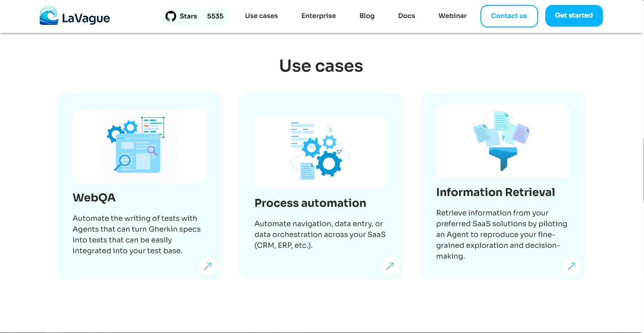Open the WebQA card arrow icon
Image resolution: width=644 pixels, height=333 pixels.
(208, 266)
